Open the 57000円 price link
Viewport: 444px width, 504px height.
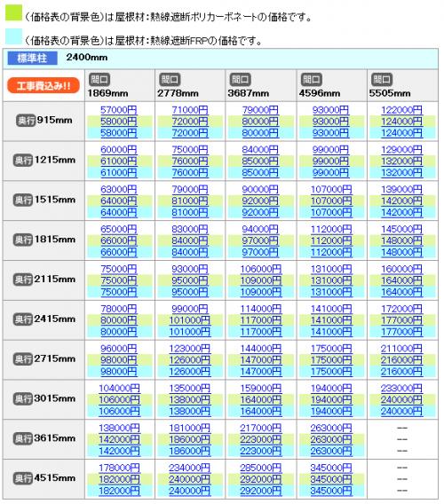pyautogui.click(x=119, y=110)
